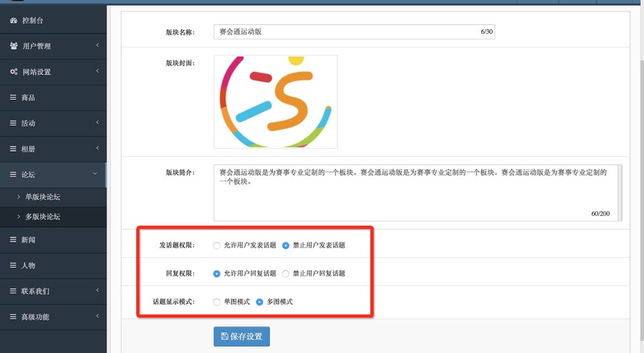The height and width of the screenshot is (353, 644).
Task: Open the 控制台 dashboard icon
Action: point(14,20)
